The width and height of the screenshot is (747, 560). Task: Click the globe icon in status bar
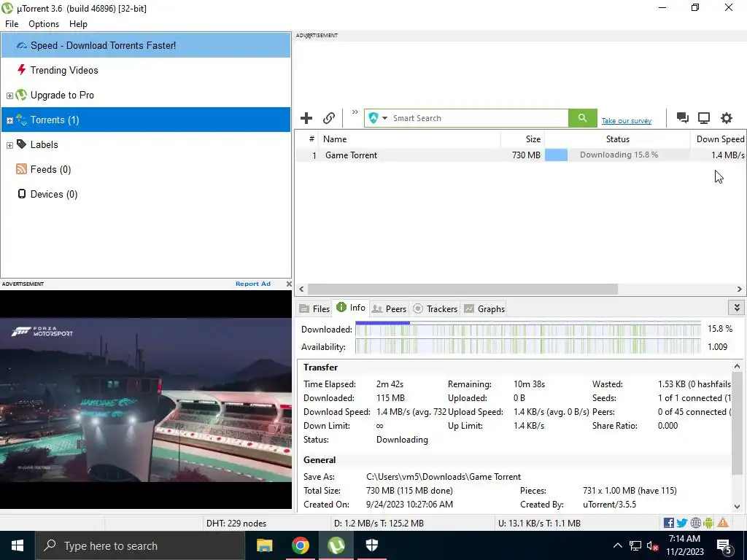pyautogui.click(x=695, y=523)
